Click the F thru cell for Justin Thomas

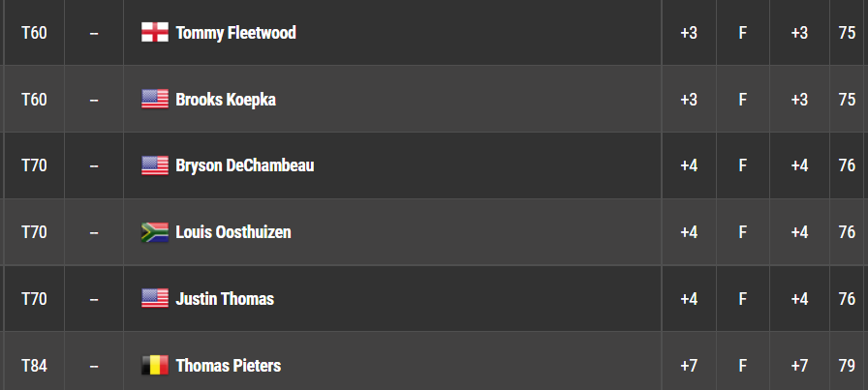pos(743,299)
